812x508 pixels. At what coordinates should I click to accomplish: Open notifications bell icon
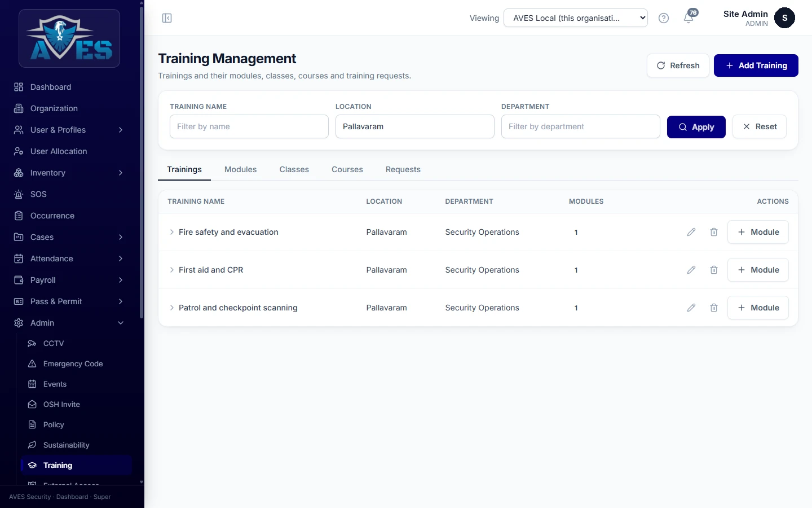click(x=689, y=18)
